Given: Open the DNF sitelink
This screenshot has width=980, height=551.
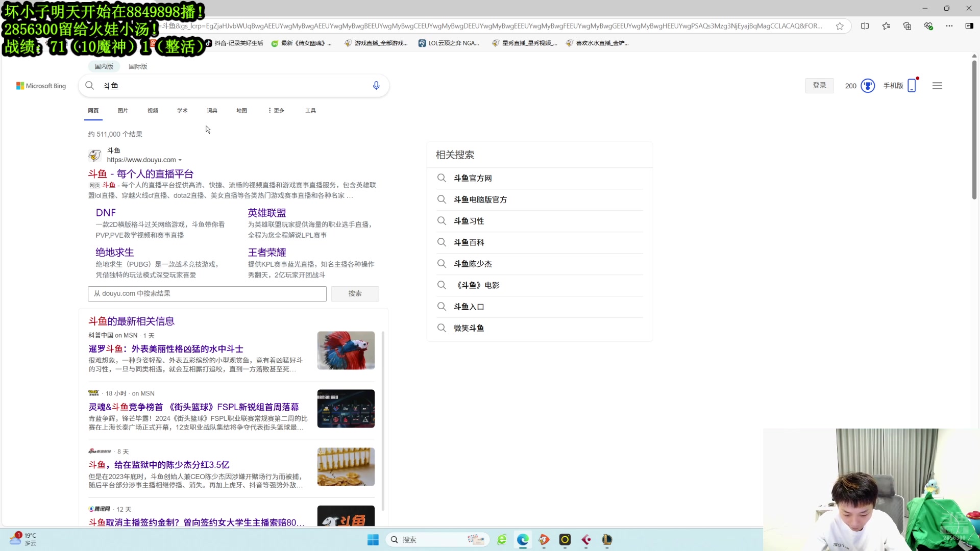Looking at the screenshot, I should coord(106,213).
